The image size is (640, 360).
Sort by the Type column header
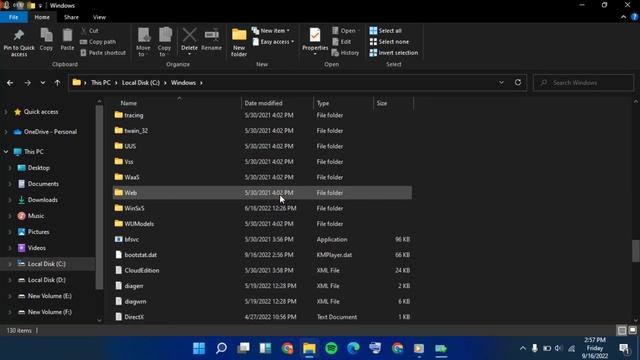click(344, 103)
